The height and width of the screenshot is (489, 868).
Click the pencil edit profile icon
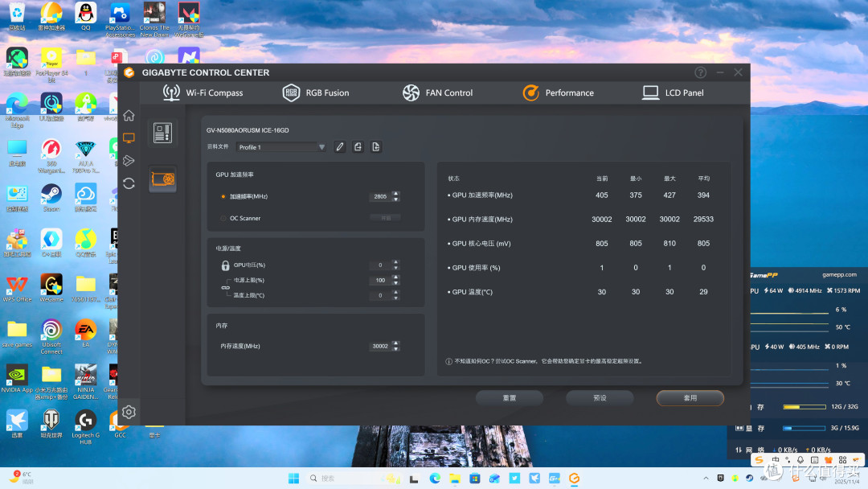tap(340, 146)
